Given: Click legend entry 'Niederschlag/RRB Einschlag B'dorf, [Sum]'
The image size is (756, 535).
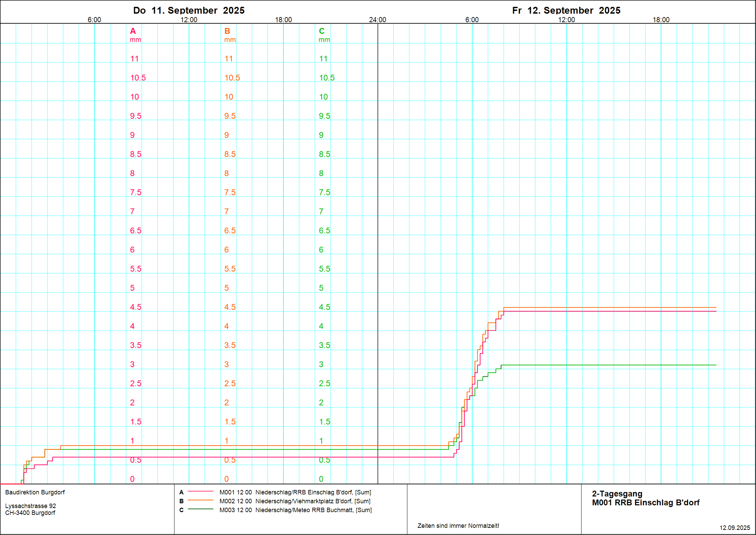Looking at the screenshot, I should pos(313,492).
